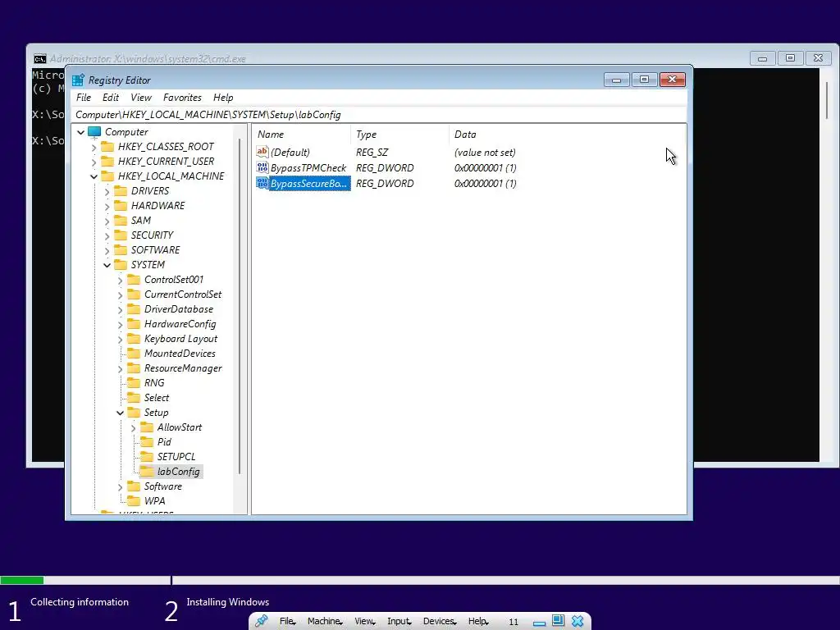Image resolution: width=840 pixels, height=630 pixels.
Task: Select the SOFTWARE folder icon
Action: tap(121, 249)
